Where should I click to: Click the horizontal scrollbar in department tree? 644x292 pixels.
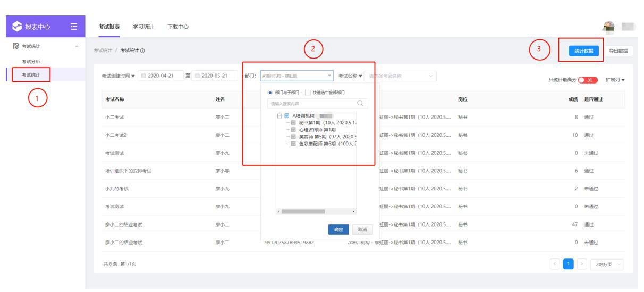point(303,211)
